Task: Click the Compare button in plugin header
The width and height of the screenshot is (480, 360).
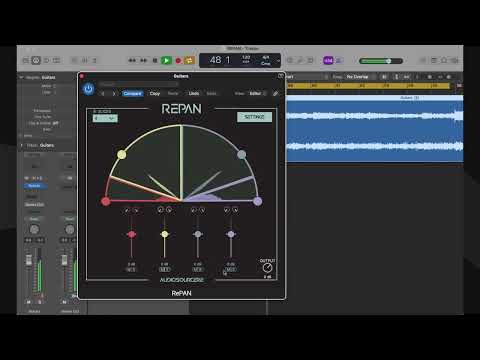Action: tap(132, 94)
